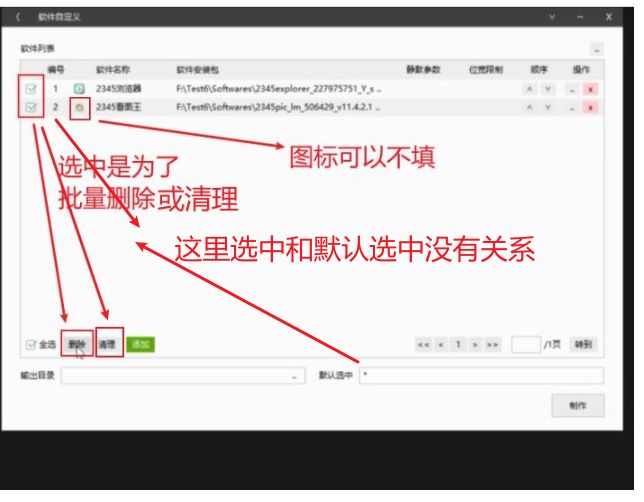Toggle checkbox for 2345浏览器 row

(31, 89)
